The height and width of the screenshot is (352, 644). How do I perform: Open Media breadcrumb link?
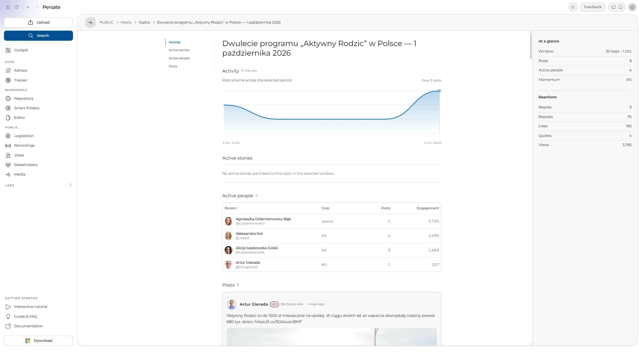126,22
